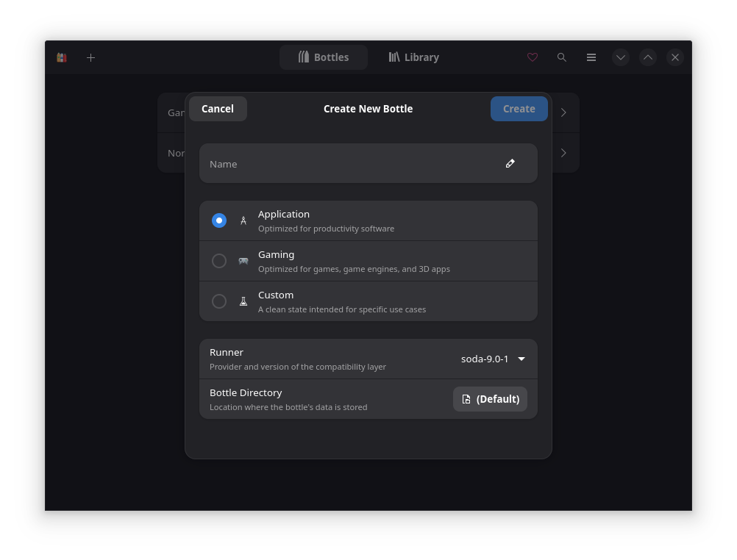Click the Custom flask icon

[x=243, y=301]
